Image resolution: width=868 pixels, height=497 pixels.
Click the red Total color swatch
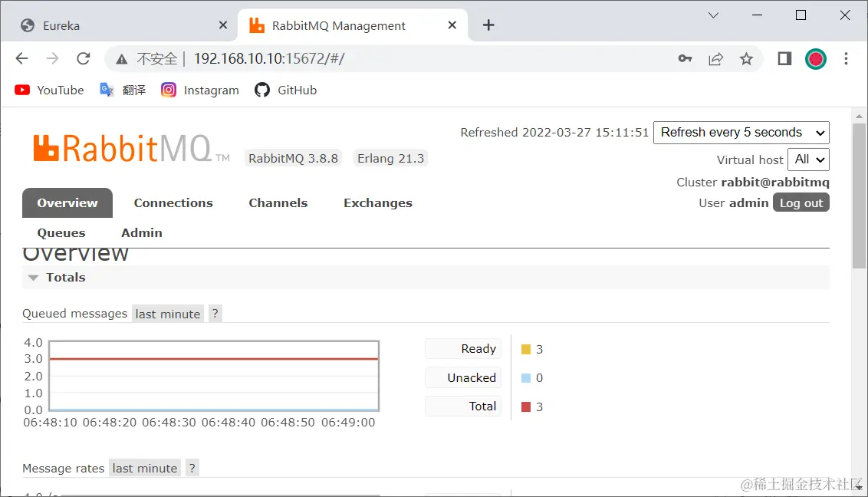526,406
